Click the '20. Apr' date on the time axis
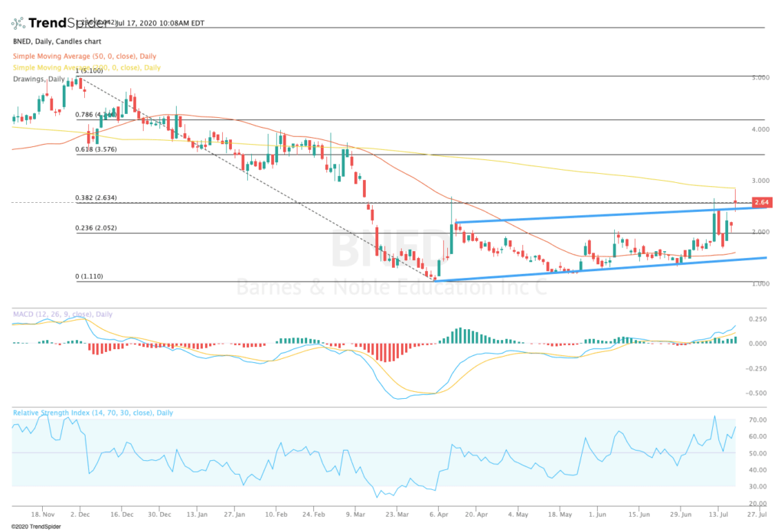 tap(476, 514)
